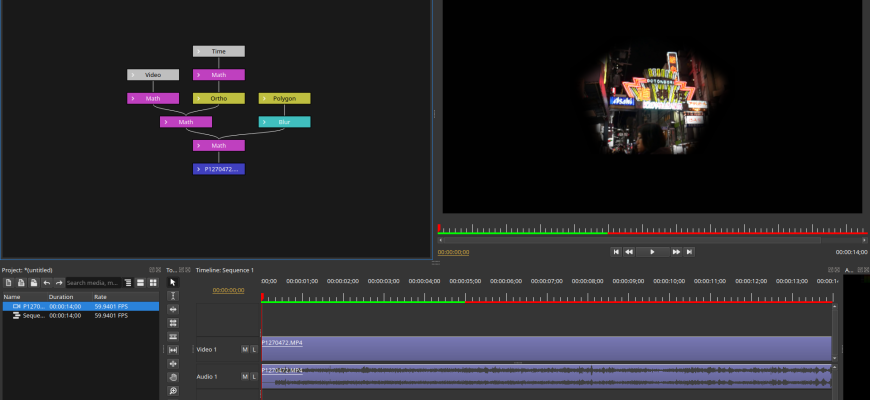Mute the Audio 1 track
This screenshot has height=400, width=870.
click(245, 377)
